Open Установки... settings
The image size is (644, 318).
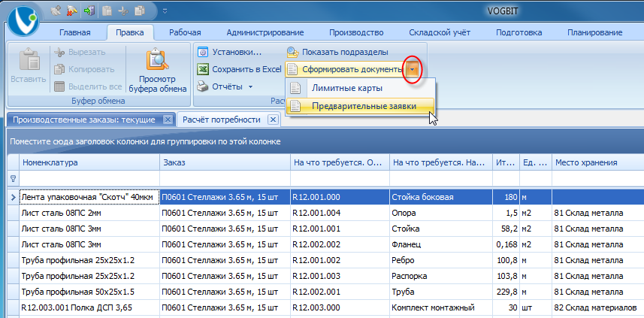click(x=230, y=52)
